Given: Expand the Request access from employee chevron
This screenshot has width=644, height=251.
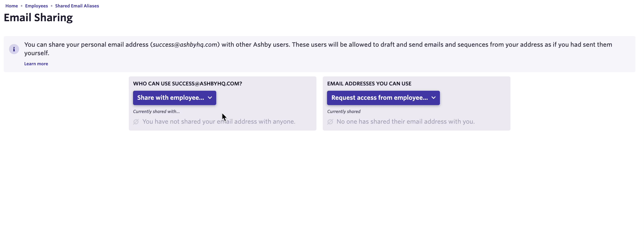Looking at the screenshot, I should [x=434, y=98].
